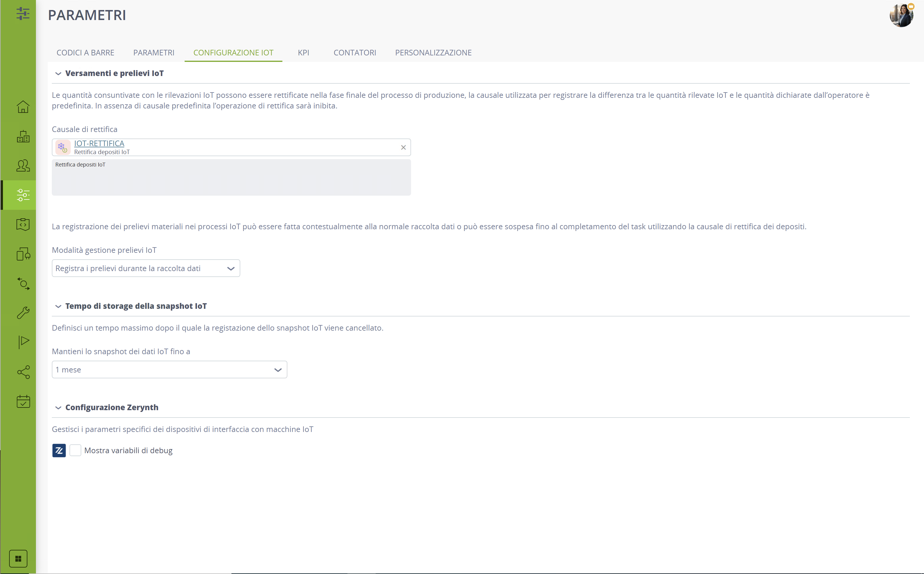Click the IOT-RETTIFICA causale icon

63,147
